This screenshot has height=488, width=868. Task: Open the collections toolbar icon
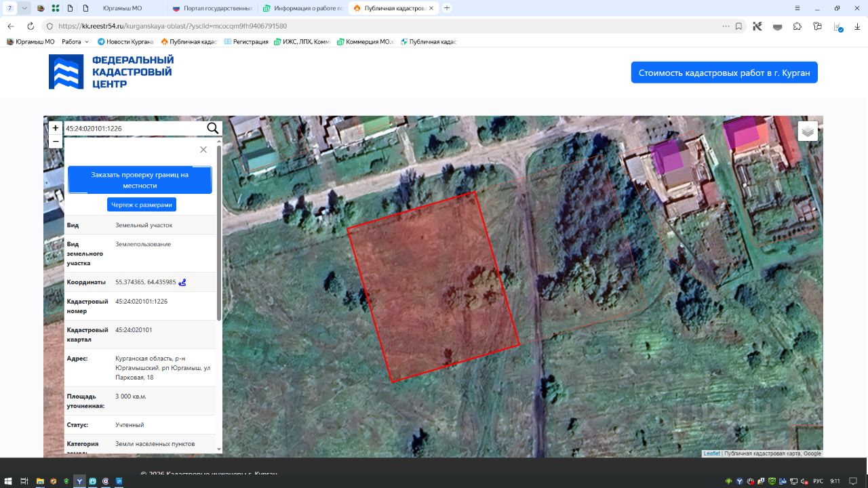click(x=818, y=26)
